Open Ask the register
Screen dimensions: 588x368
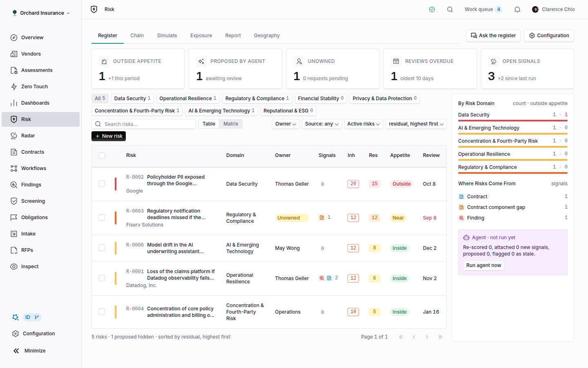point(493,36)
